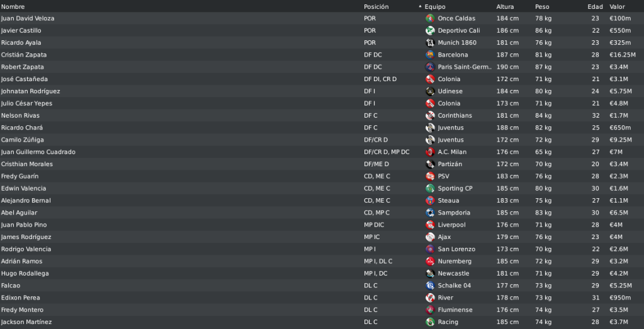Select the Sampdoria club badge
The width and height of the screenshot is (644, 329).
click(x=430, y=213)
